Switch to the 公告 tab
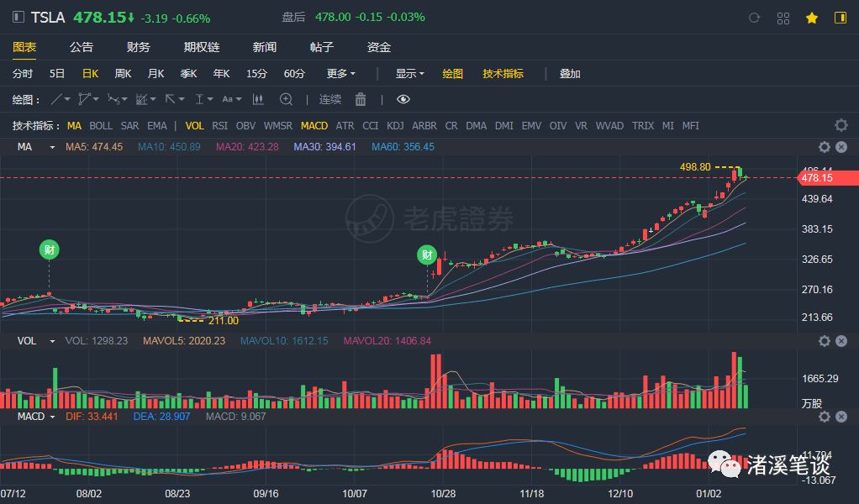Viewport: 859px width, 504px height. point(82,47)
